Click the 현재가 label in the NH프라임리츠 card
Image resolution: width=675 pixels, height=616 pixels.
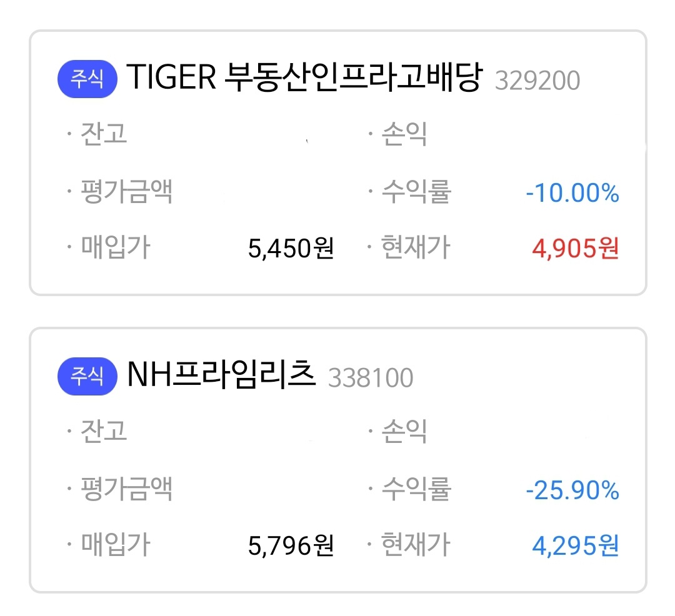click(416, 545)
